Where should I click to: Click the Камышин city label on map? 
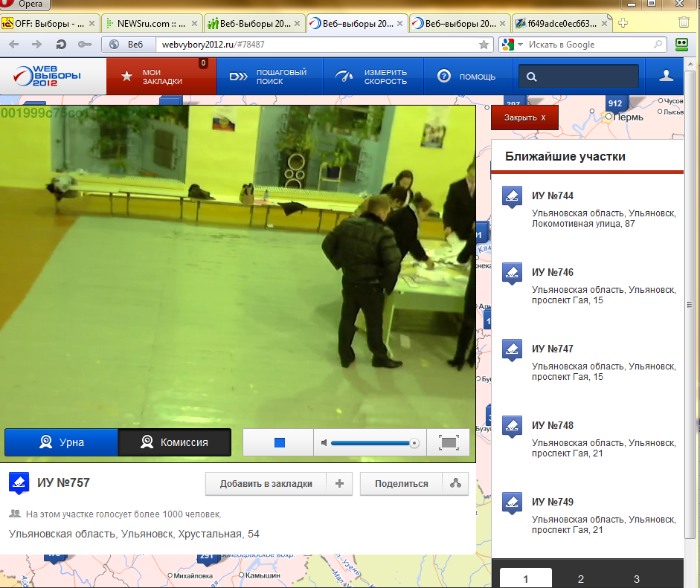coord(263,575)
